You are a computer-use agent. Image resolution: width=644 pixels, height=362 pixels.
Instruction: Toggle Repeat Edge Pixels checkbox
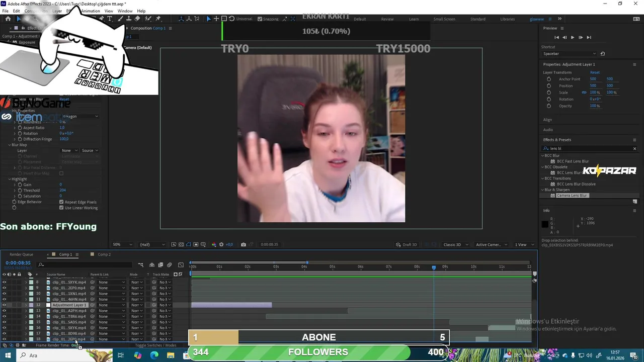61,202
